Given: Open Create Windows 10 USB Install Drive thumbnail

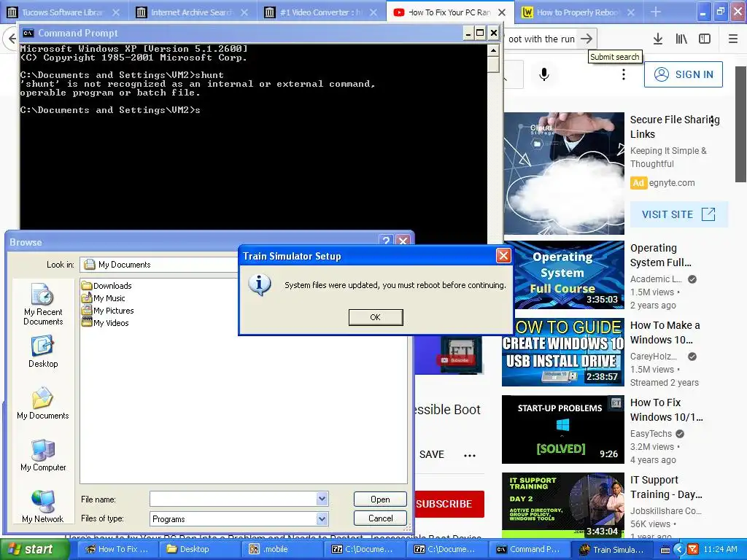Looking at the screenshot, I should 564,352.
